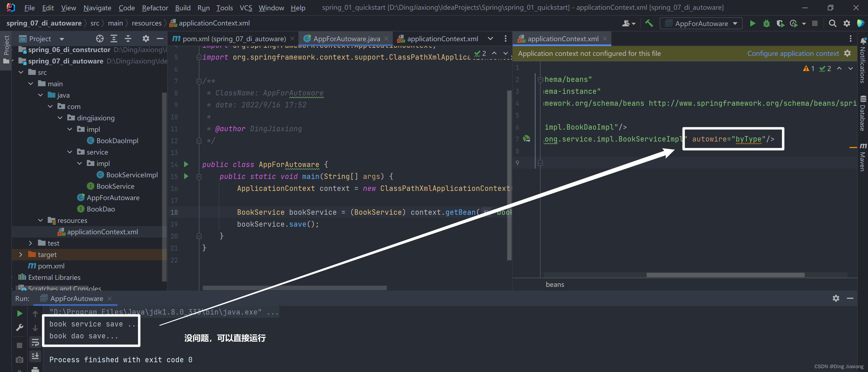Click the Build project hammer icon
868x372 pixels.
tap(649, 23)
